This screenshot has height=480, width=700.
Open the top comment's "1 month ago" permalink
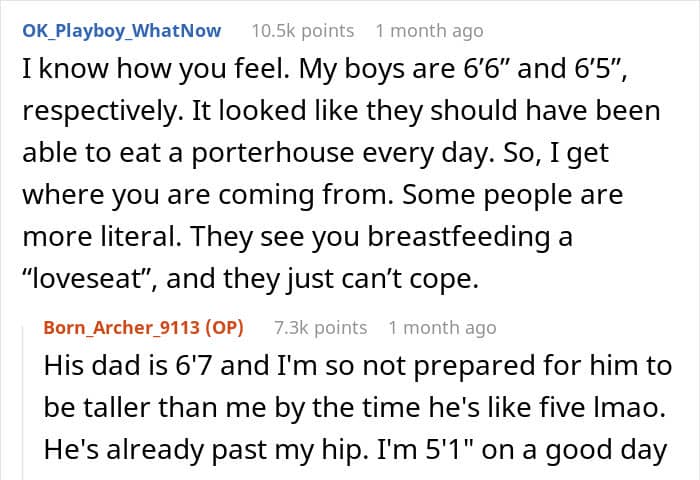click(429, 31)
